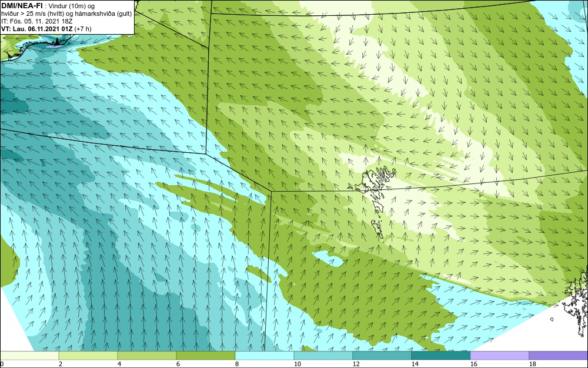Click the 16–18 m/s light purple legend swatch
Screen dimensions: 588x368
coord(499,355)
